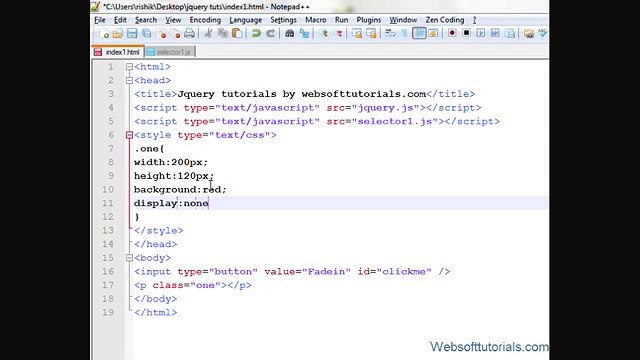
Task: Click the Save All icon
Action: point(146,33)
